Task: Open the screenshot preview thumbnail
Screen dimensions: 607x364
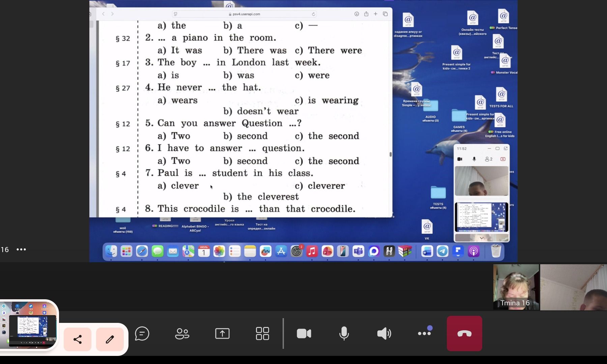Action: pyautogui.click(x=29, y=325)
